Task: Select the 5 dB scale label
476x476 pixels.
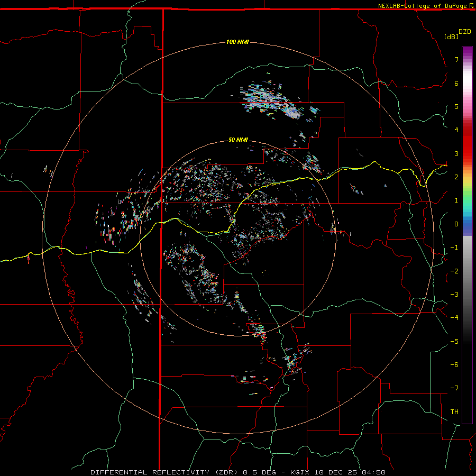Action: [x=456, y=106]
